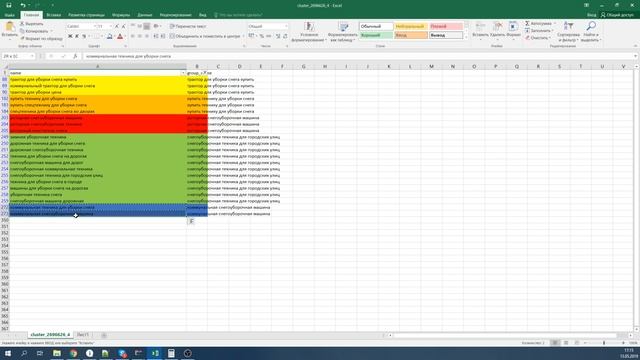640x360 pixels.
Task: Align text right icon
Action: [147, 36]
